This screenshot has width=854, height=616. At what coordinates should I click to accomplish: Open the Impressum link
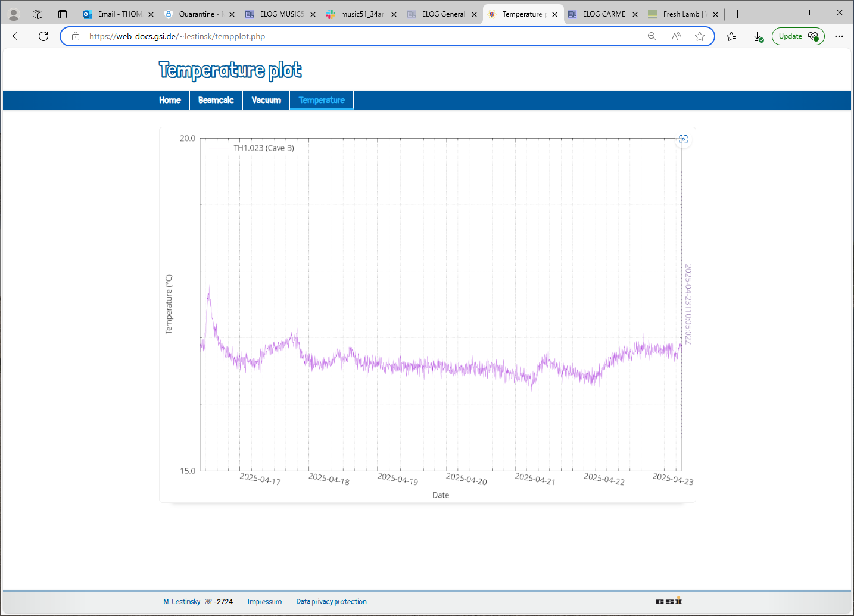[264, 602]
